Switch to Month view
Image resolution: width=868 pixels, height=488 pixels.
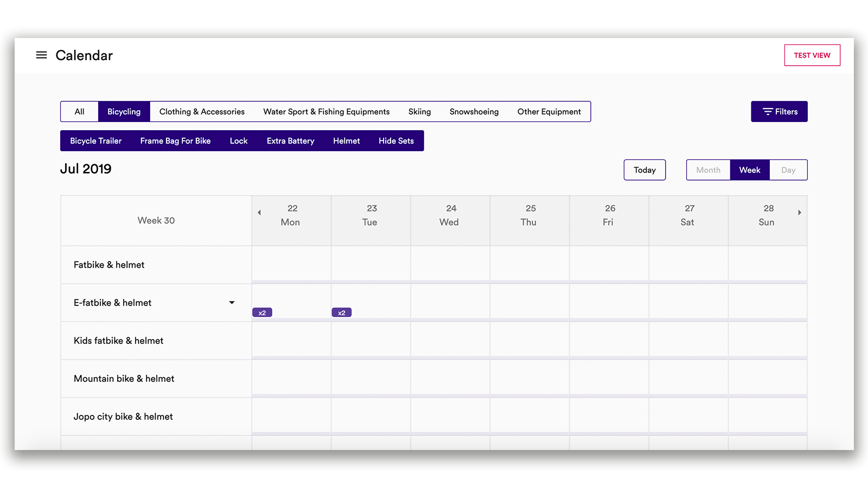[x=709, y=170]
